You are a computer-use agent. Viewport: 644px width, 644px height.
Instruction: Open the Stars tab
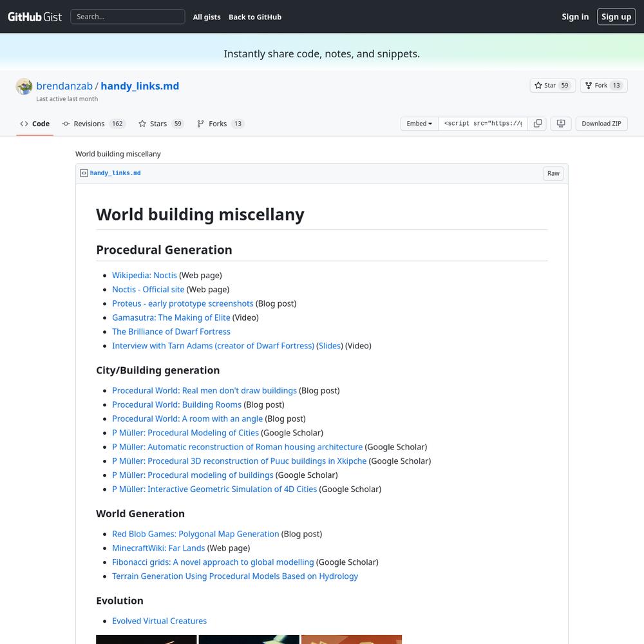[x=161, y=124]
